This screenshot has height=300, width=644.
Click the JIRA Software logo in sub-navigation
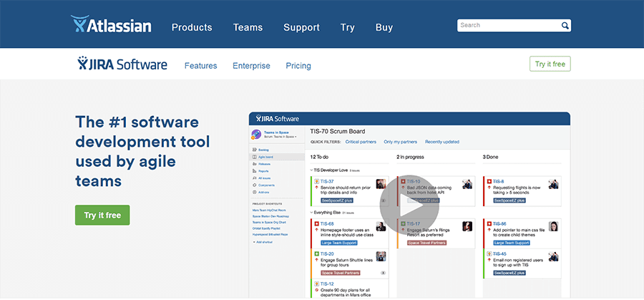point(122,64)
